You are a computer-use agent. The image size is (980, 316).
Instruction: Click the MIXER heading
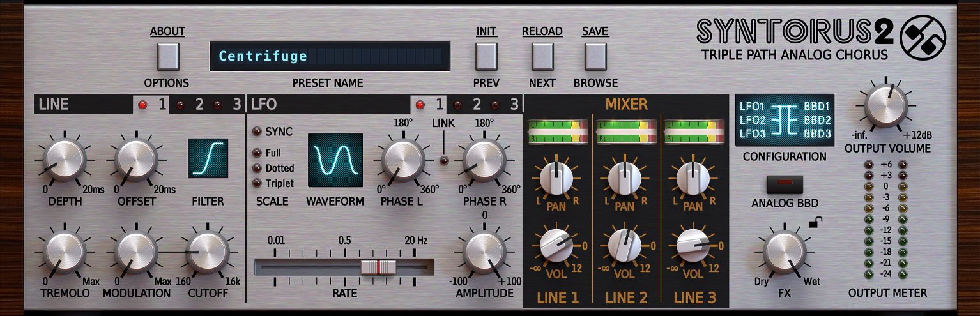[627, 104]
